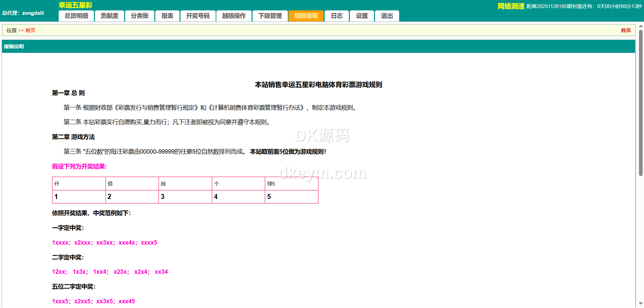Click the 首页 link in the breadcrumb
The width and height of the screenshot is (644, 308).
pos(30,30)
